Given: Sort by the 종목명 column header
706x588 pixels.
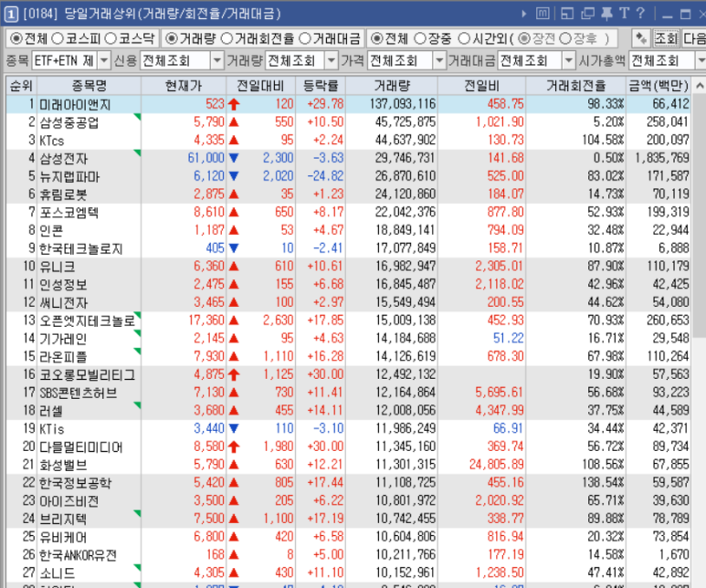Looking at the screenshot, I should [x=90, y=86].
